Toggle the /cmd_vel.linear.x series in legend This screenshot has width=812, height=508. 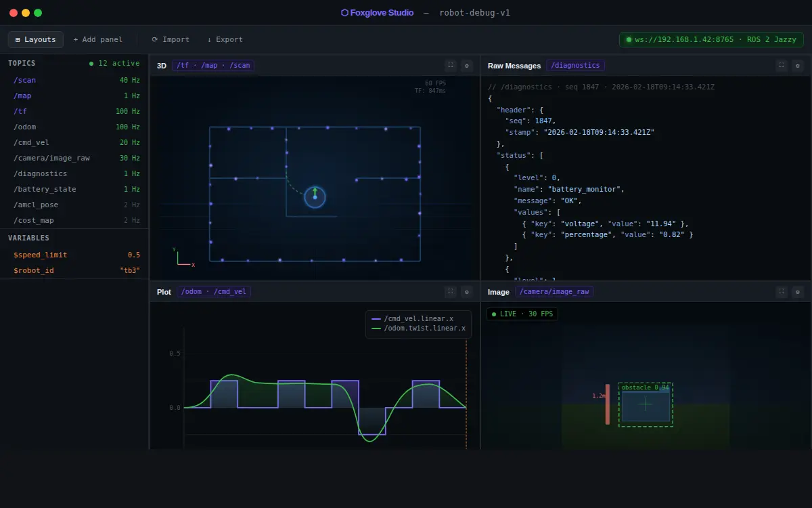point(414,318)
